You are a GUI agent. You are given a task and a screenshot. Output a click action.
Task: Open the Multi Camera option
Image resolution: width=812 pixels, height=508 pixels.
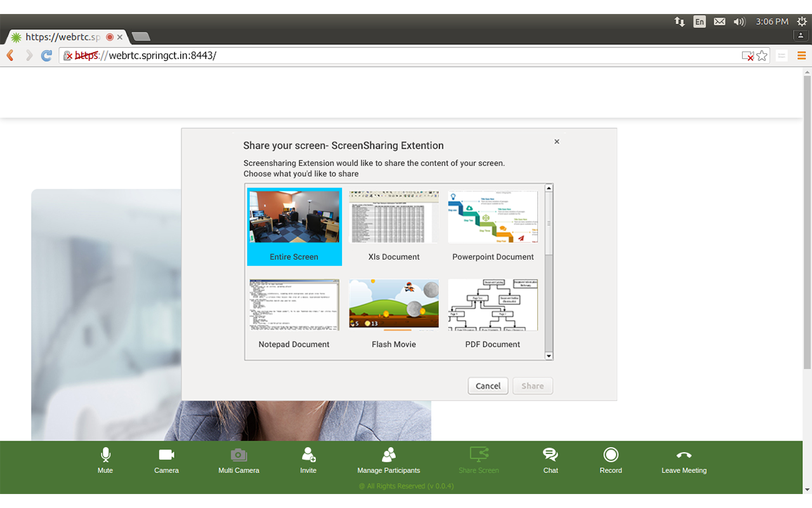pos(239,460)
